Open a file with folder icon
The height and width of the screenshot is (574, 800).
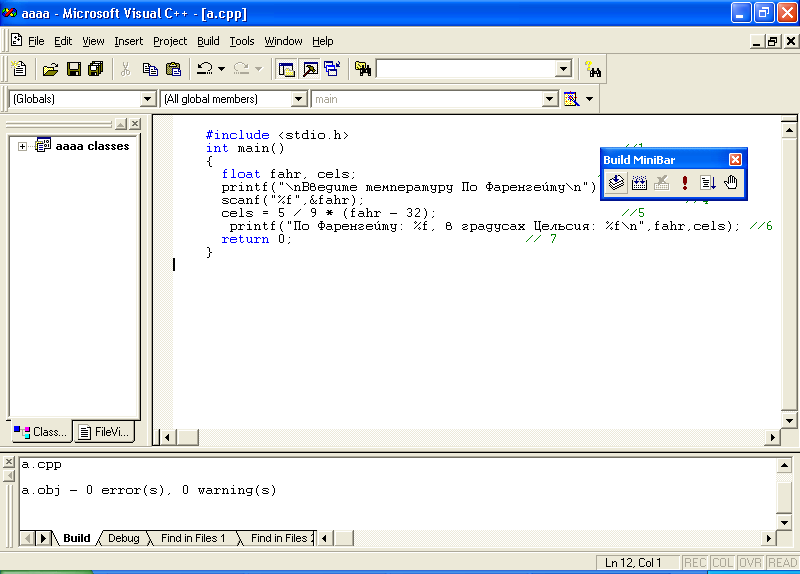pyautogui.click(x=50, y=69)
